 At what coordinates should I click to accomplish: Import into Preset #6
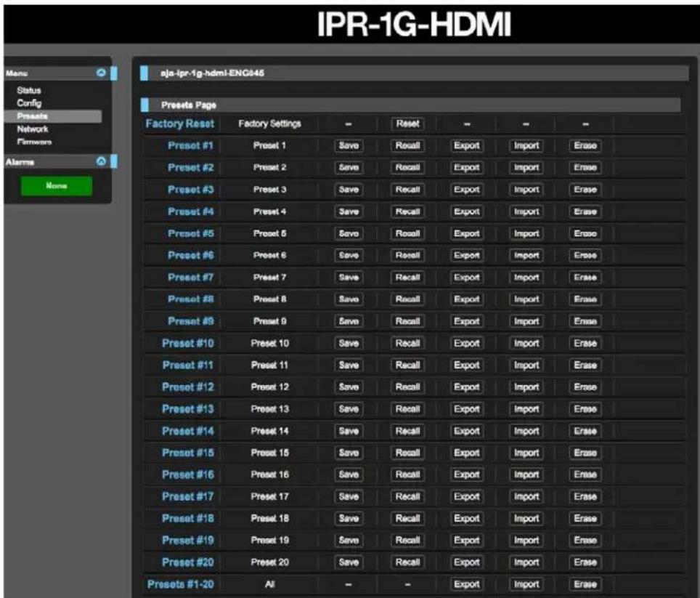pyautogui.click(x=526, y=255)
